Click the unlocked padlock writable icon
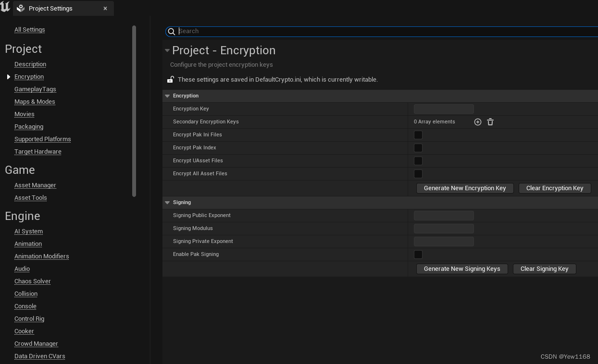Viewport: 598px width, 364px height. tap(170, 79)
